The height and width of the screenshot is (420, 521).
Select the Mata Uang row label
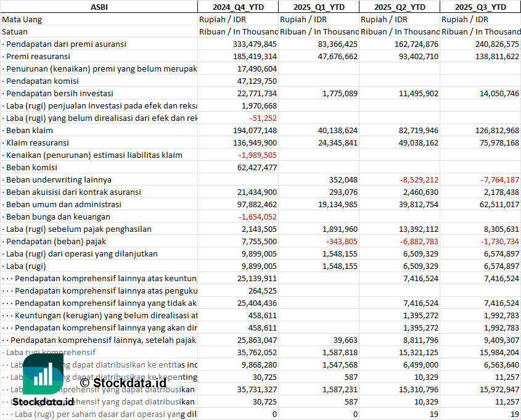22,19
